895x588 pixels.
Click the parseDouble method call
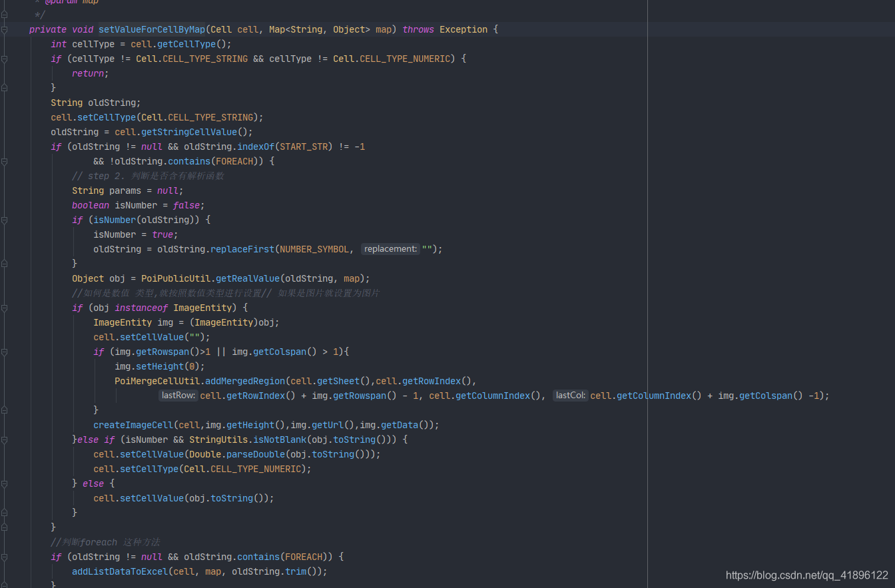[256, 454]
